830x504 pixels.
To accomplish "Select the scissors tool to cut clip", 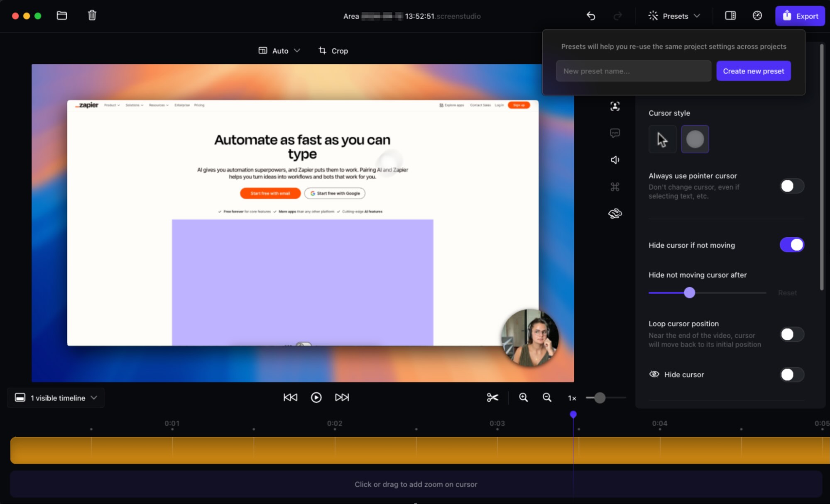I will pos(492,397).
